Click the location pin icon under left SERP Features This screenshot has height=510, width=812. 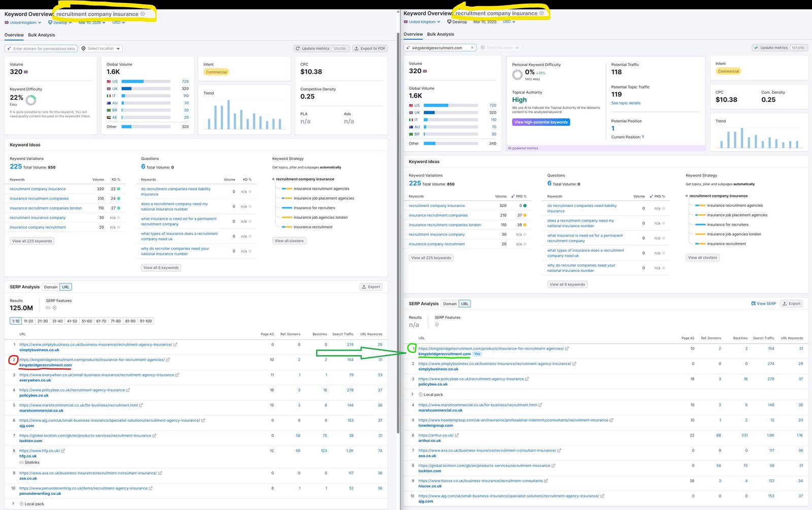(x=55, y=308)
